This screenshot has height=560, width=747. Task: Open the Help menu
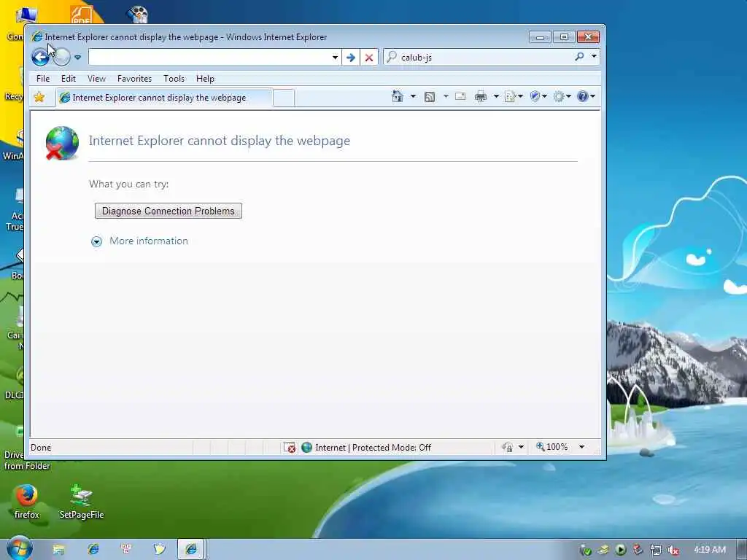pos(205,79)
